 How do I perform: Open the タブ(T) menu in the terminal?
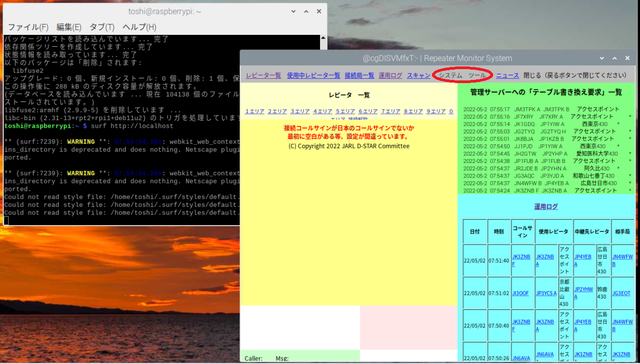[102, 27]
